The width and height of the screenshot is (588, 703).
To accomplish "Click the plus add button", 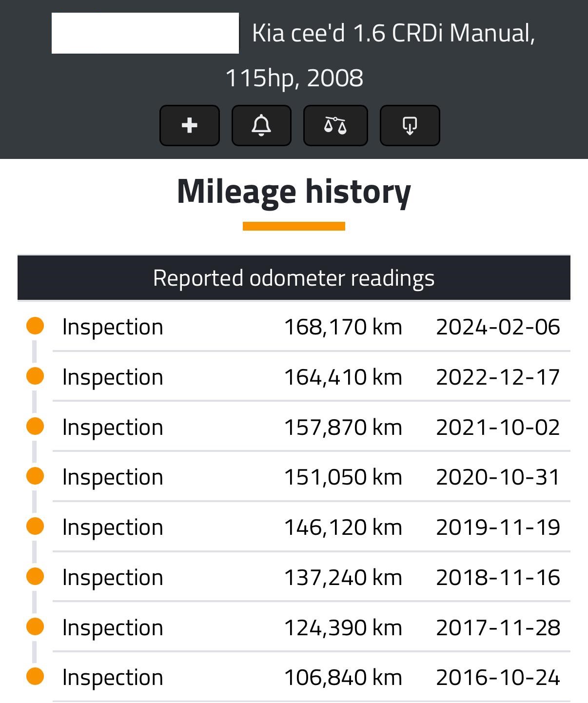I will pyautogui.click(x=189, y=125).
